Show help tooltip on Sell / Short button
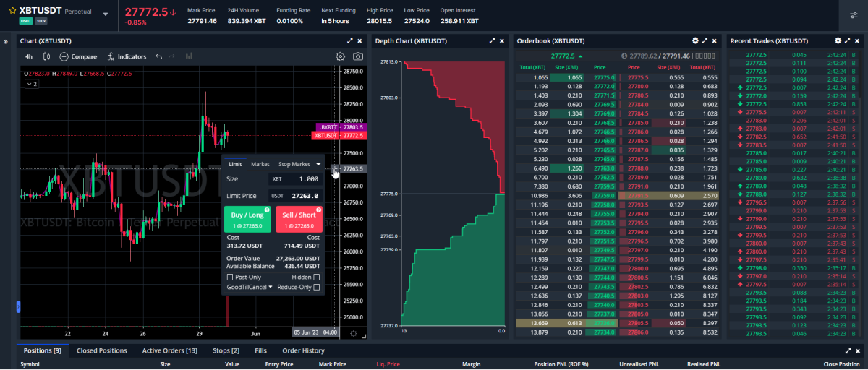 click(x=318, y=210)
